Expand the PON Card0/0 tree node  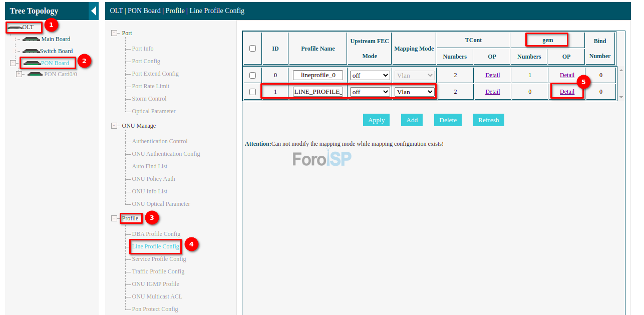click(19, 74)
